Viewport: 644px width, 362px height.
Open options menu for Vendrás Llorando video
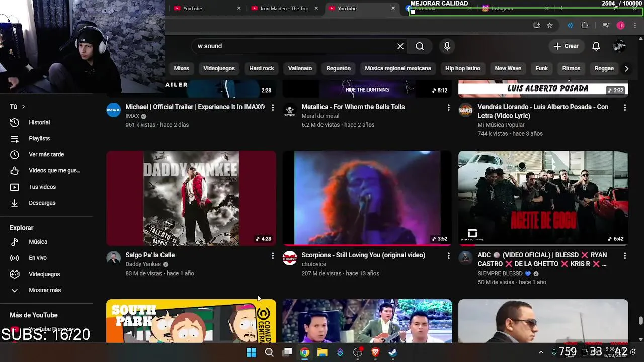coord(625,108)
